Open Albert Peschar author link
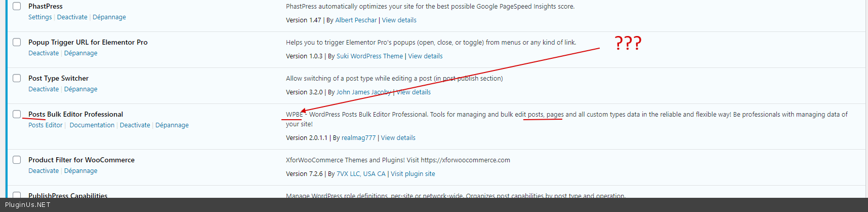This screenshot has height=212, width=868. [x=356, y=20]
